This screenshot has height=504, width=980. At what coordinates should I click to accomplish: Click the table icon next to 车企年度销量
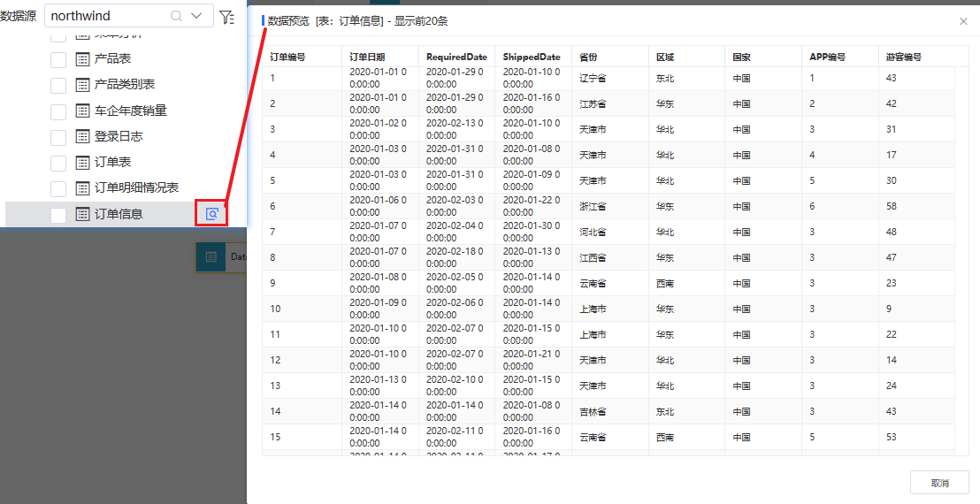82,111
